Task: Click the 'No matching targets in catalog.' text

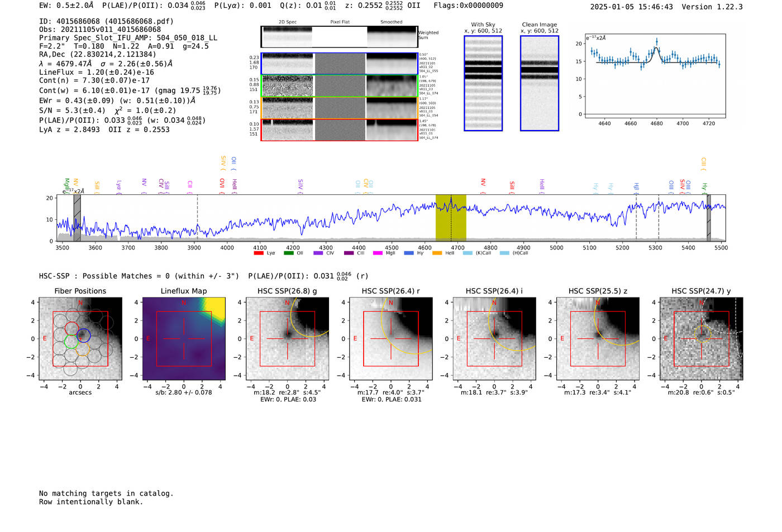Action: (x=106, y=493)
